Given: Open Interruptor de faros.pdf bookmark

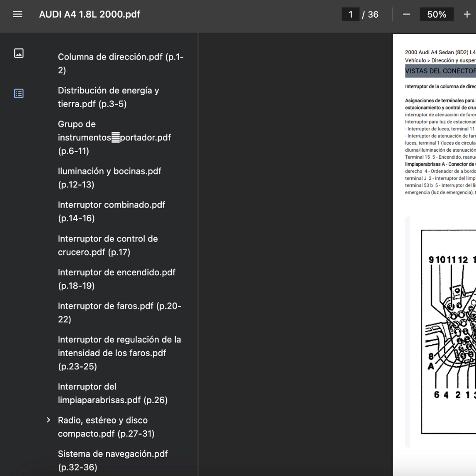Looking at the screenshot, I should coord(119,312).
